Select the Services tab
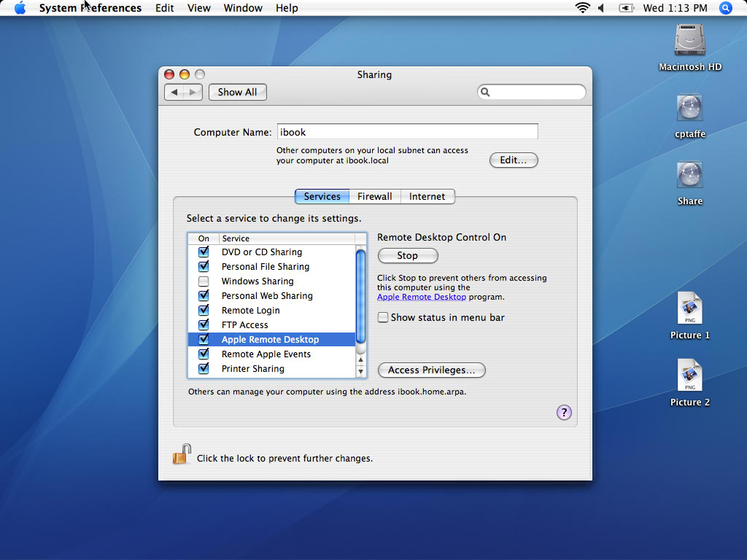 coord(322,196)
